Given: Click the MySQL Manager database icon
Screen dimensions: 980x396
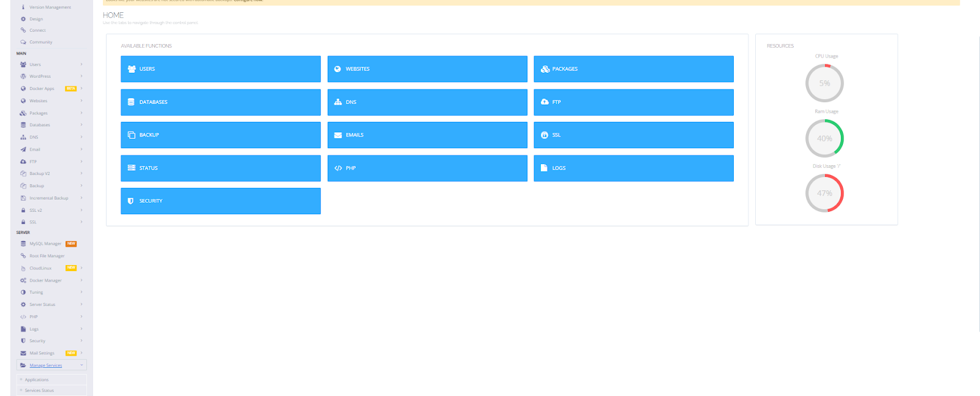Looking at the screenshot, I should pyautogui.click(x=23, y=244).
